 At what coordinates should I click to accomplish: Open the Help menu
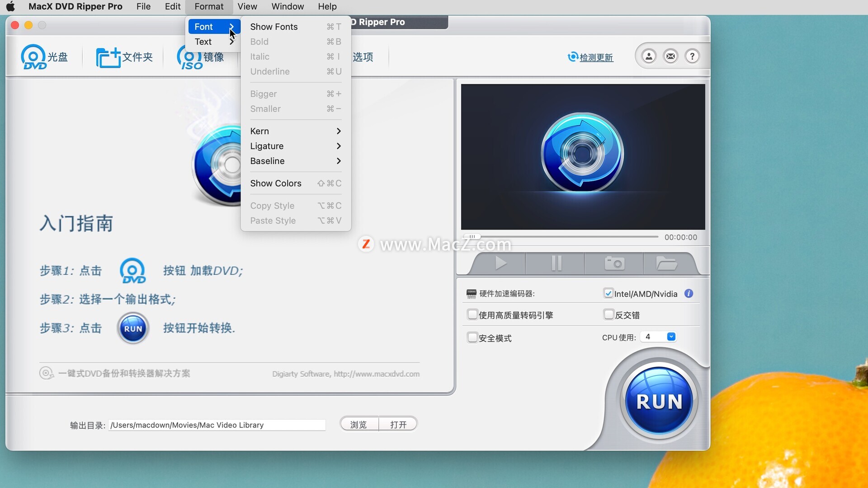(327, 6)
